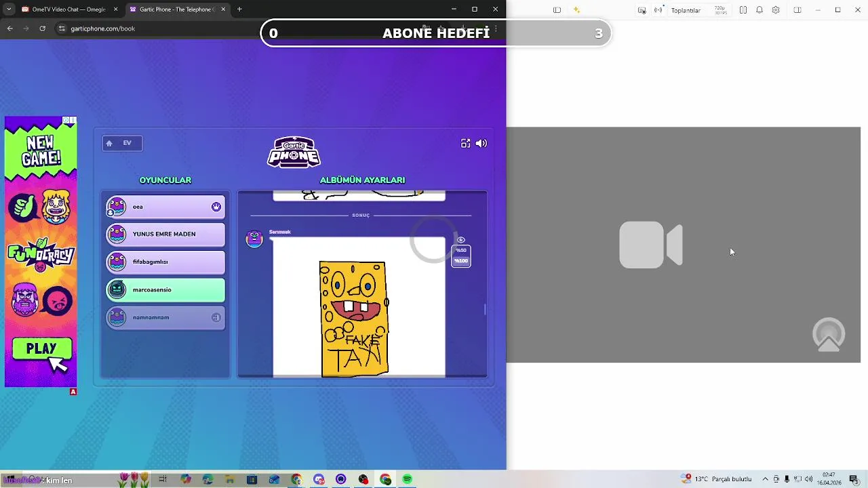The height and width of the screenshot is (488, 868).
Task: Click the red A badge below the ad
Action: 73,392
